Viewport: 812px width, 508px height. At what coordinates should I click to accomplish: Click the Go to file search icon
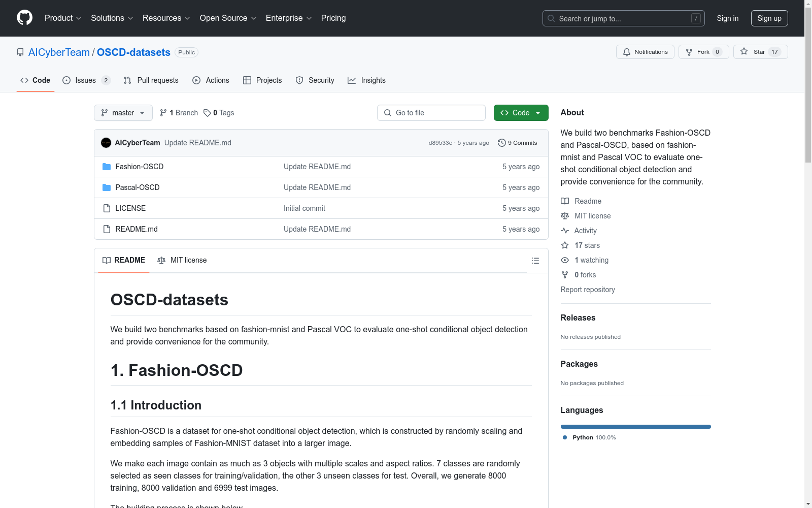pyautogui.click(x=388, y=113)
